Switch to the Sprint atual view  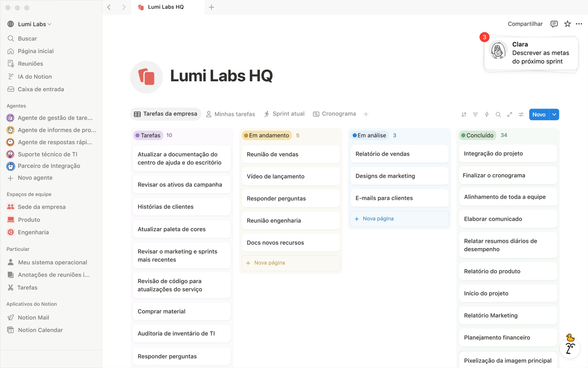(284, 114)
